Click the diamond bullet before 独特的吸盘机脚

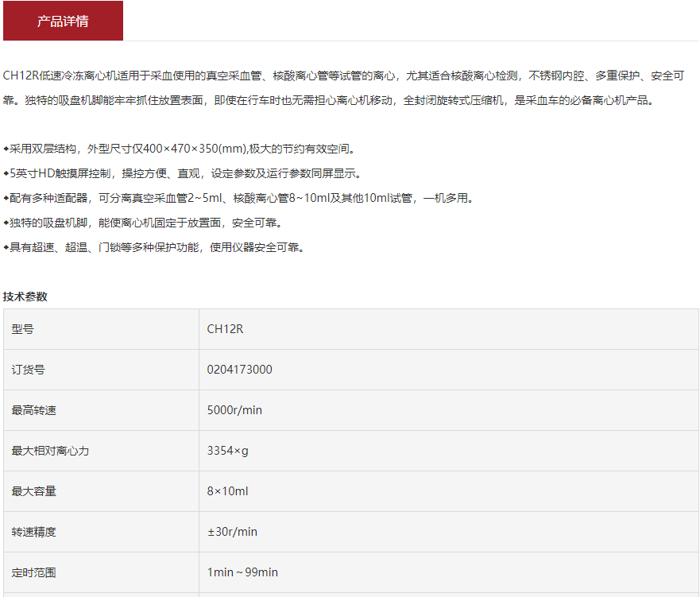click(x=6, y=223)
